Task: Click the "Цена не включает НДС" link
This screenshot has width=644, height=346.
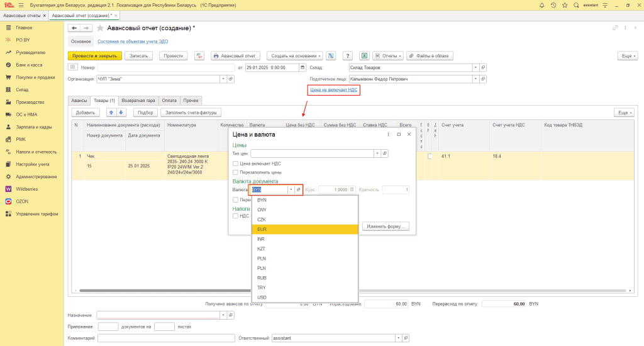Action: (x=333, y=90)
